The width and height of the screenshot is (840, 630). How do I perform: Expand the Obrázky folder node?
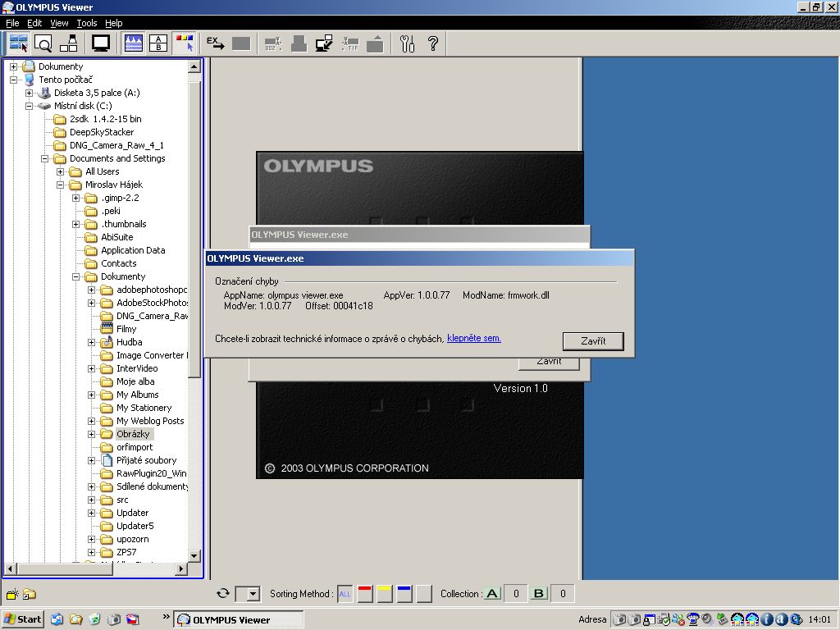tap(92, 434)
